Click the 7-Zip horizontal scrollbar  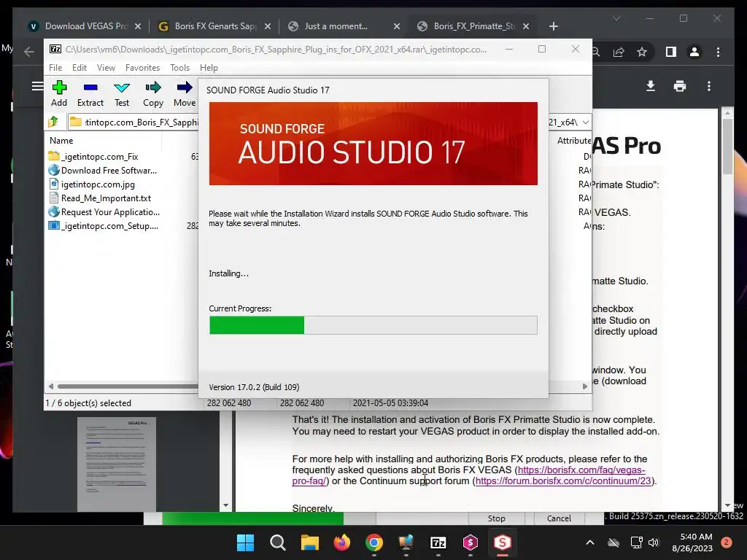tap(128, 386)
